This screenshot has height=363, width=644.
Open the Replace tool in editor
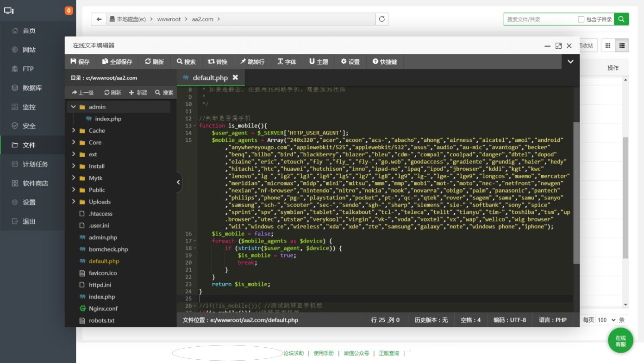pos(218,62)
